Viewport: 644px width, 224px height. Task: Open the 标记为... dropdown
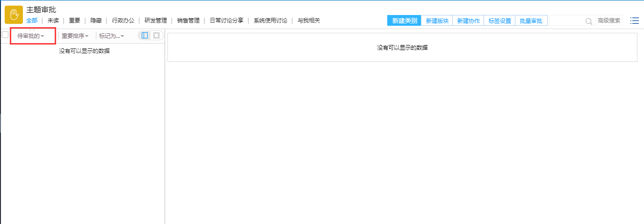(x=111, y=36)
